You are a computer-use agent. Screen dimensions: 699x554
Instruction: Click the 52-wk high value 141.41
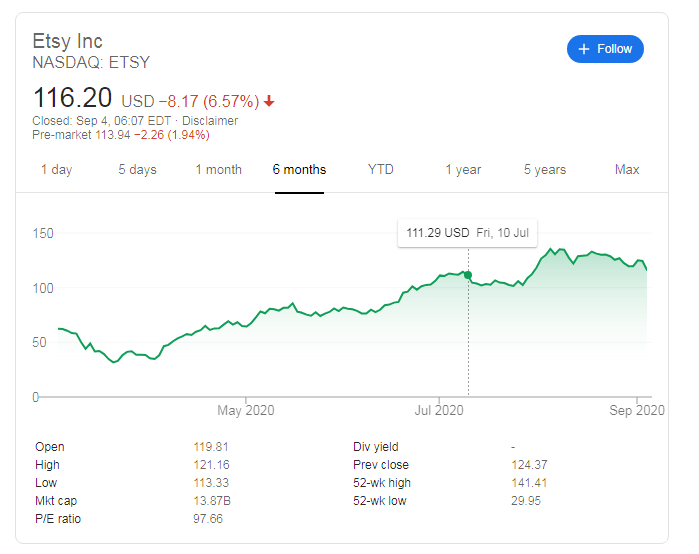click(529, 483)
